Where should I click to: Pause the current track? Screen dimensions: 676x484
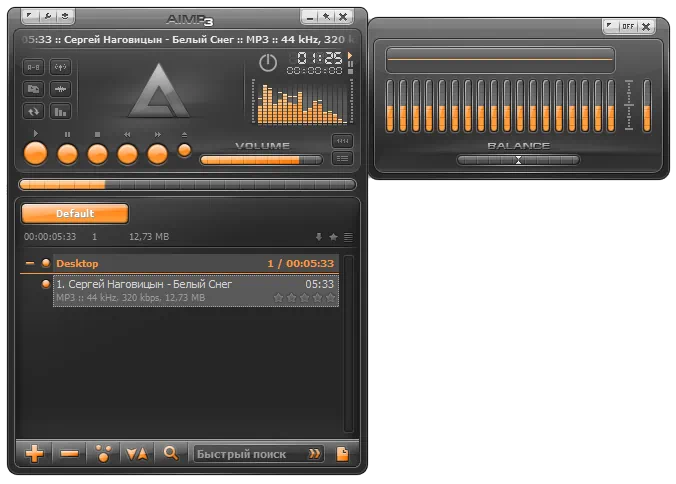(67, 154)
